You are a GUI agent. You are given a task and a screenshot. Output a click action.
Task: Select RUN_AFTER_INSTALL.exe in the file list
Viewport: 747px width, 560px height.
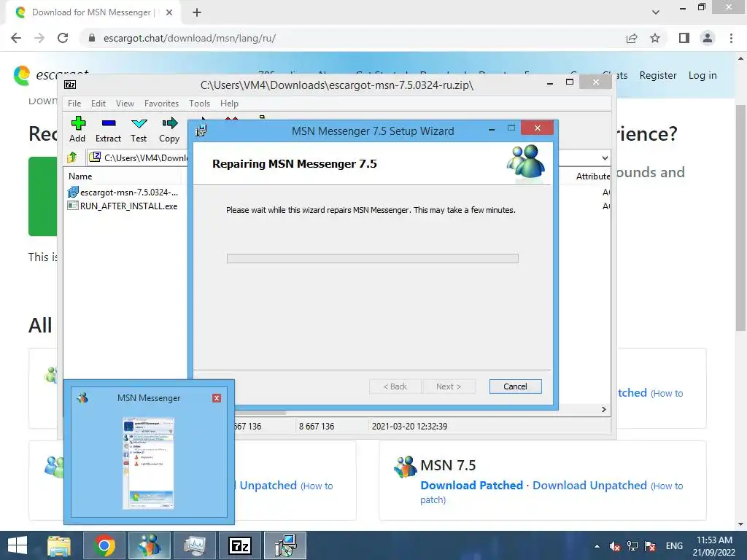pos(123,206)
